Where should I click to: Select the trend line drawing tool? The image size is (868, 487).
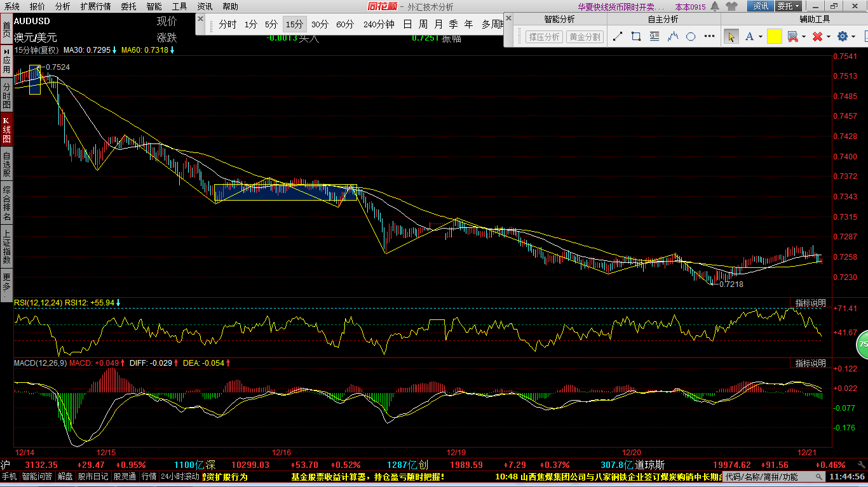tap(618, 37)
